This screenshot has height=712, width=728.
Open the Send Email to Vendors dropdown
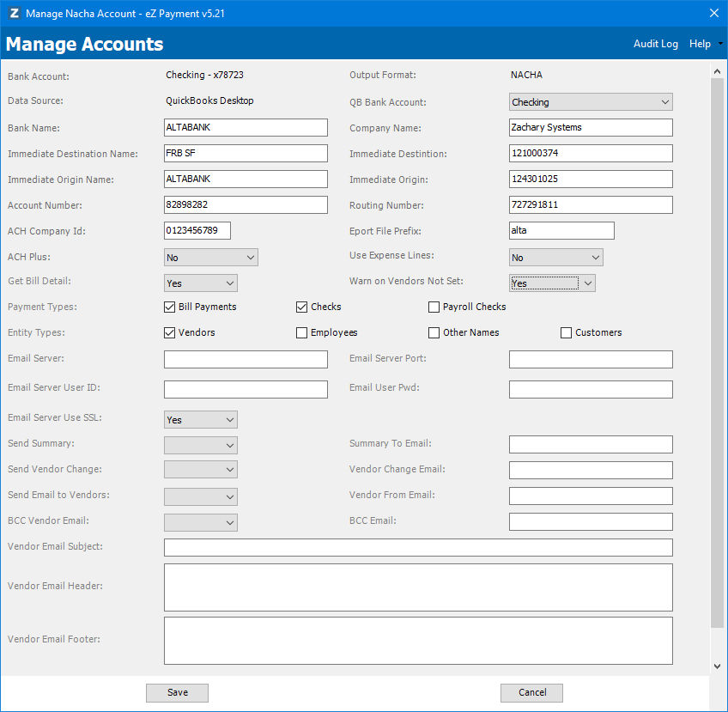pyautogui.click(x=201, y=496)
